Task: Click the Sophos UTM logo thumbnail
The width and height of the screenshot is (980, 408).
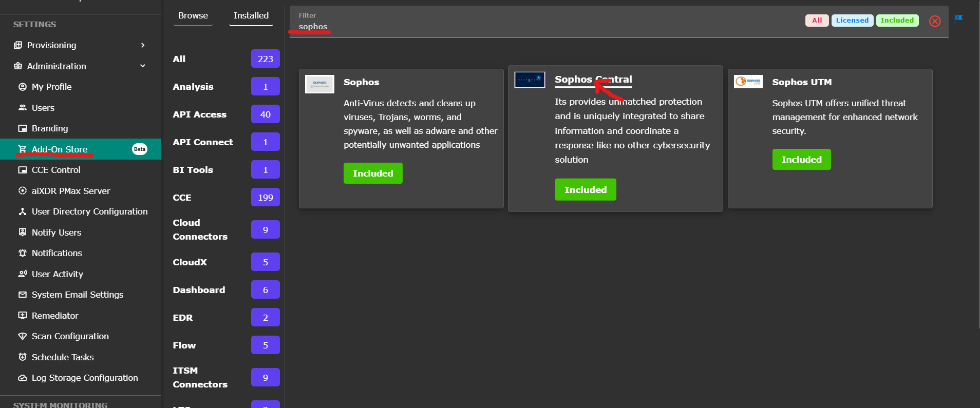Action: [748, 82]
